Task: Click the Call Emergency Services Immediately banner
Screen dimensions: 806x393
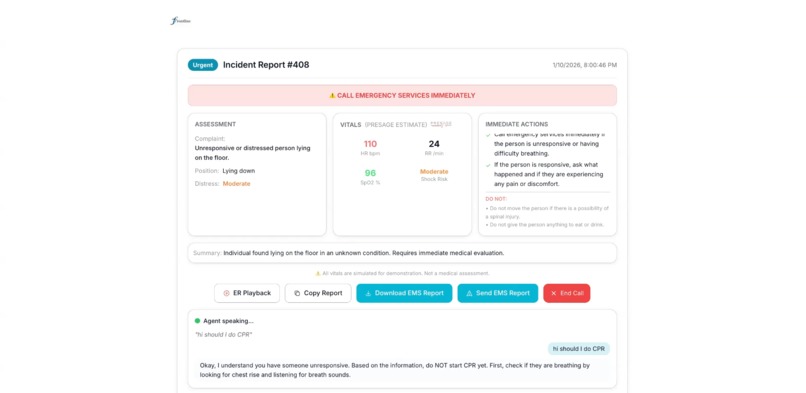Action: click(x=402, y=96)
